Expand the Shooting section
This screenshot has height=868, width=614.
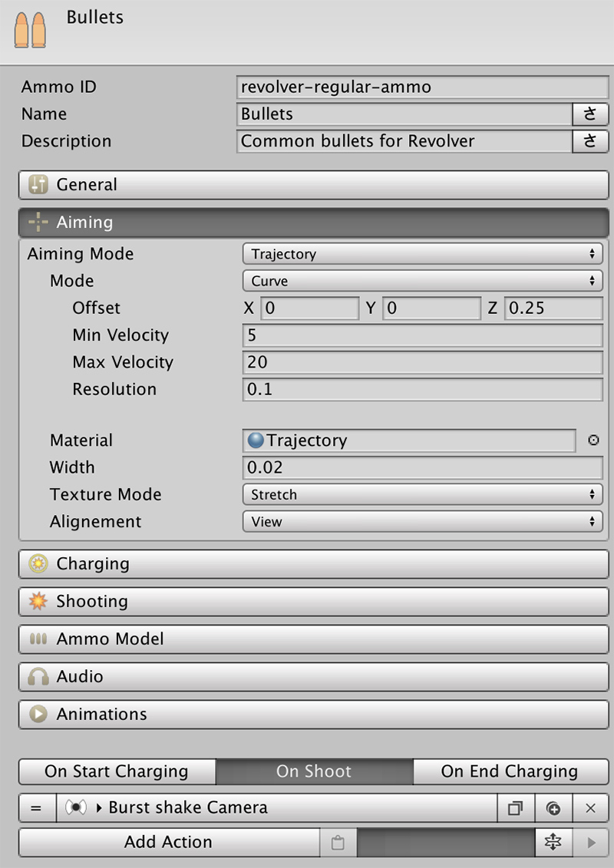[x=314, y=601]
